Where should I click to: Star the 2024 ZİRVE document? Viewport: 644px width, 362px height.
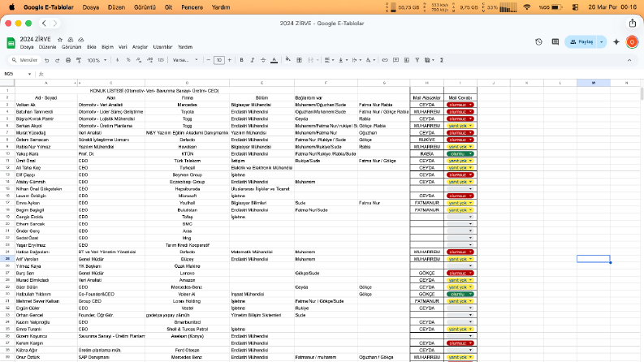point(60,40)
